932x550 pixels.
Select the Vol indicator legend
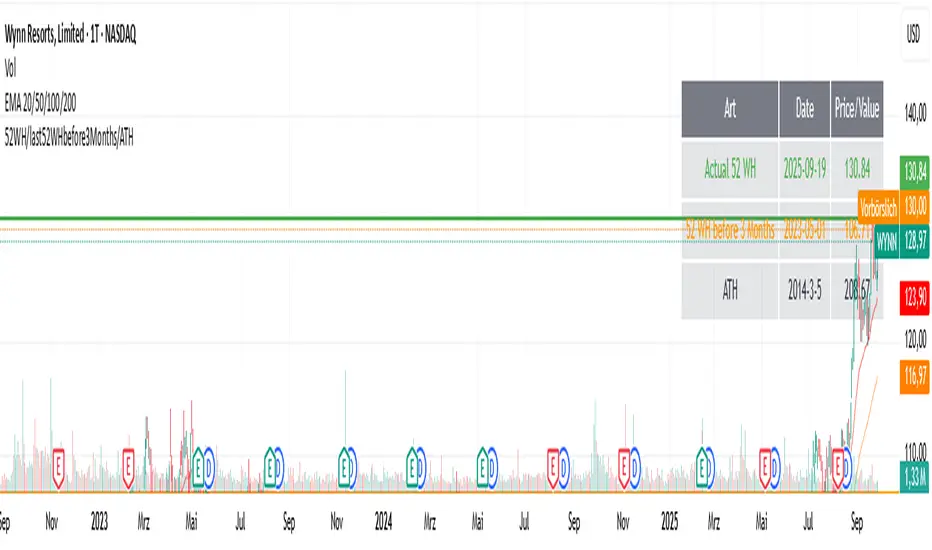click(x=10, y=69)
